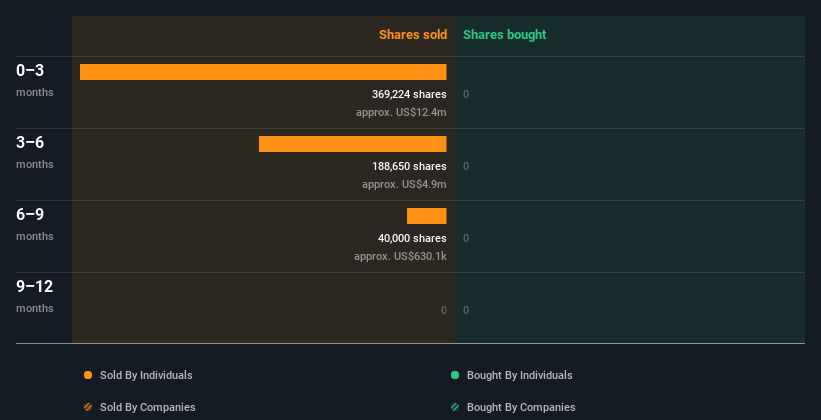The height and width of the screenshot is (420, 821).
Task: Select the Sold By Companies legend label
Action: [x=148, y=407]
